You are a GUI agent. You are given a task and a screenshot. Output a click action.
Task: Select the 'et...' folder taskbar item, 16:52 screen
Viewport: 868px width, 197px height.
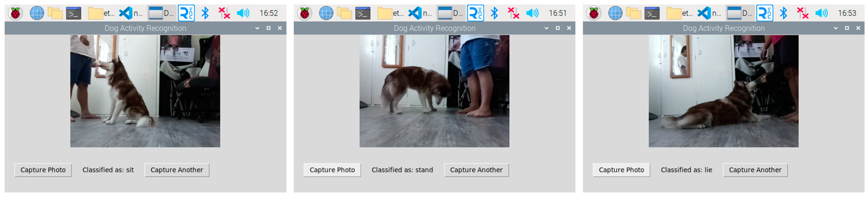101,14
